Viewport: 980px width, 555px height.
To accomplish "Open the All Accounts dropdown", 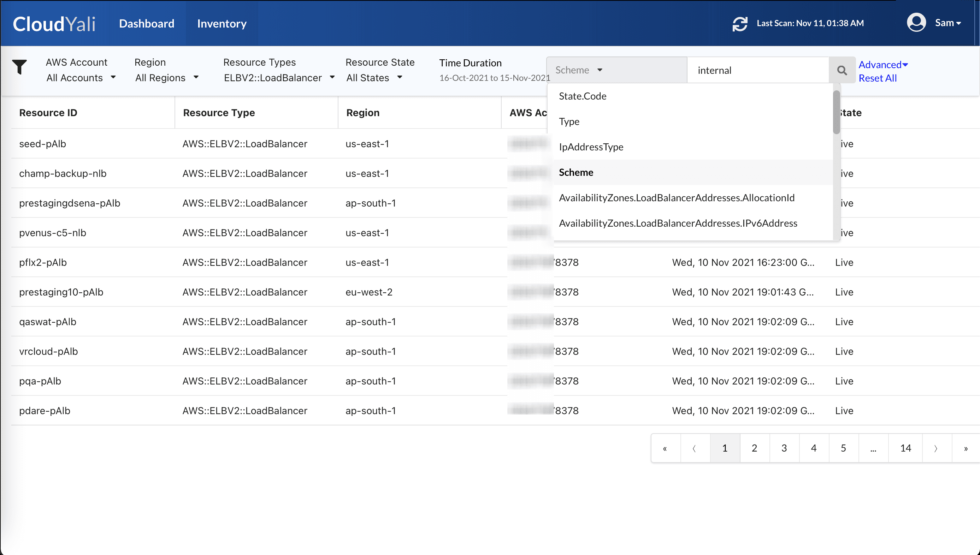I will pos(81,78).
